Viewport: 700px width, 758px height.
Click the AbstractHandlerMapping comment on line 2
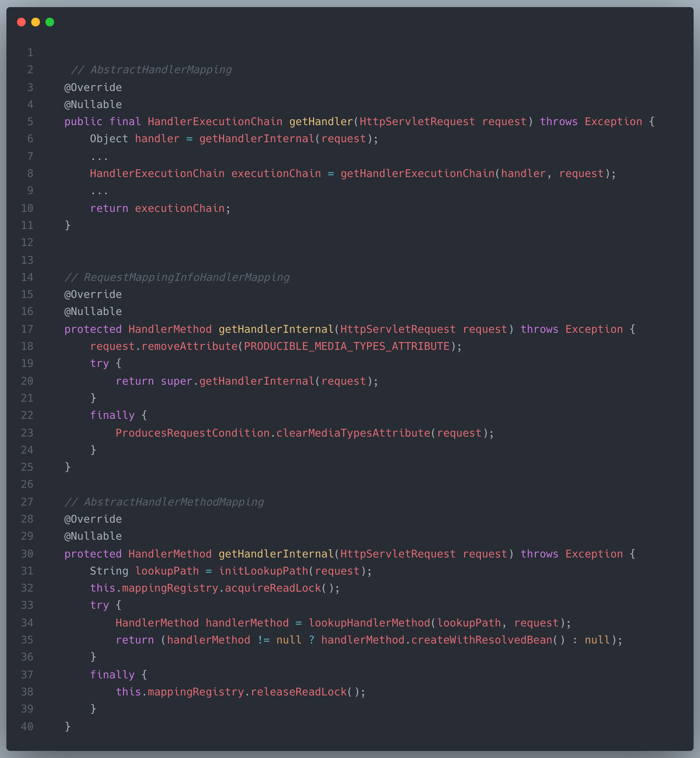pyautogui.click(x=151, y=70)
